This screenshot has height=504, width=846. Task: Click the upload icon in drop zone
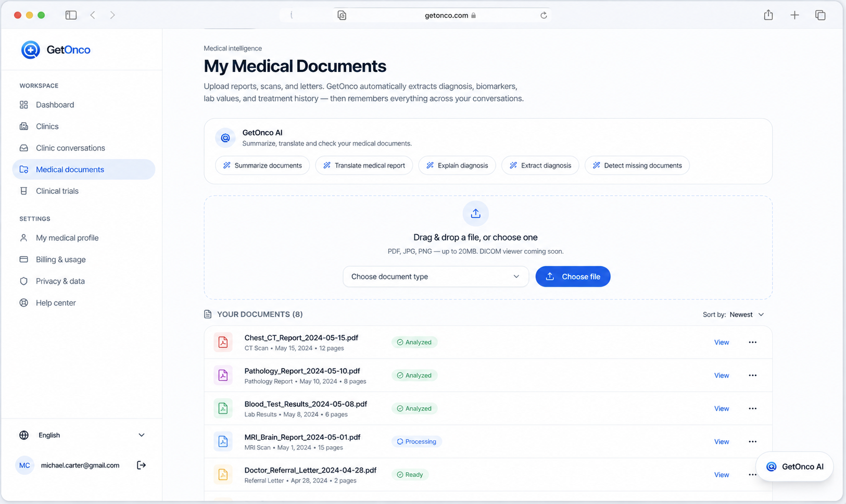pyautogui.click(x=475, y=213)
